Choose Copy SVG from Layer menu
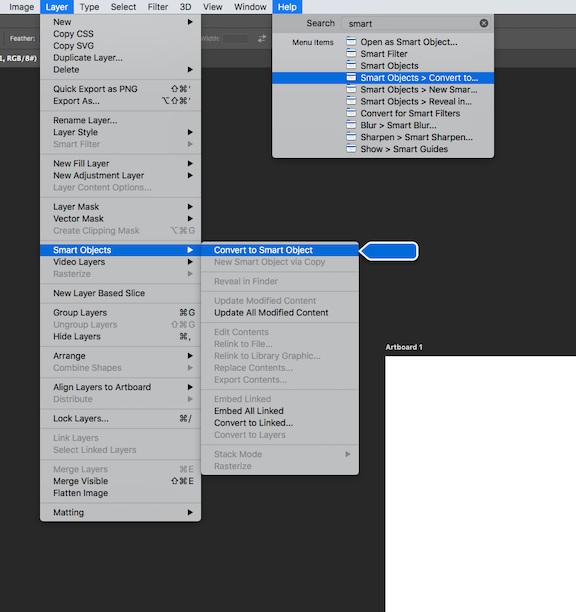Viewport: 576px width, 612px height. coord(121,46)
